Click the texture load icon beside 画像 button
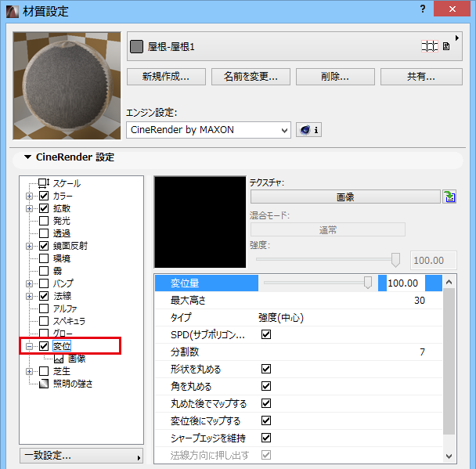Viewport: 476px width, 469px height. tap(449, 197)
